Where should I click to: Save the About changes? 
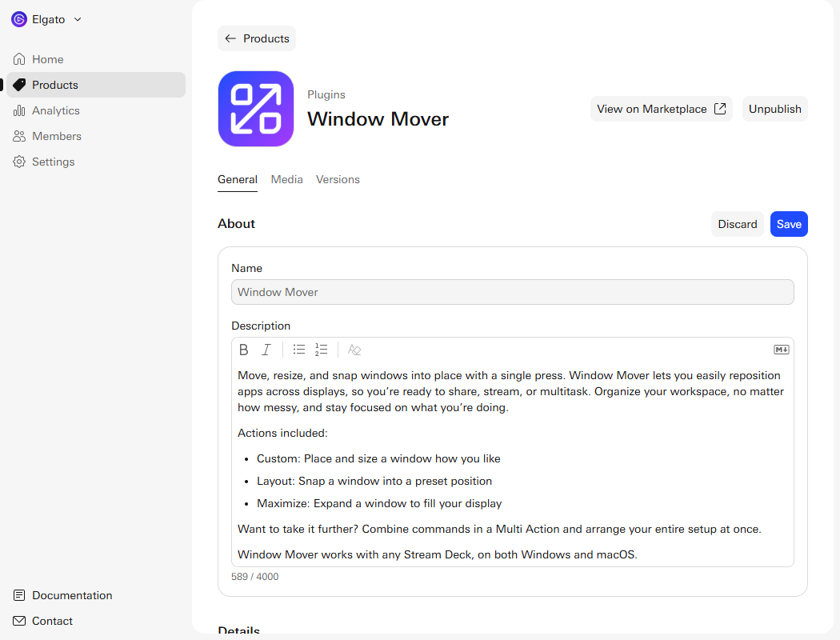point(788,224)
